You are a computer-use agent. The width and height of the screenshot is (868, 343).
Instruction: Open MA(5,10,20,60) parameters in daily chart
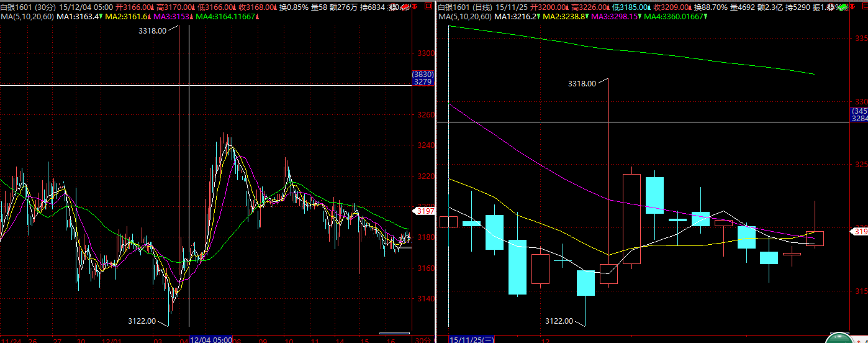tap(464, 16)
